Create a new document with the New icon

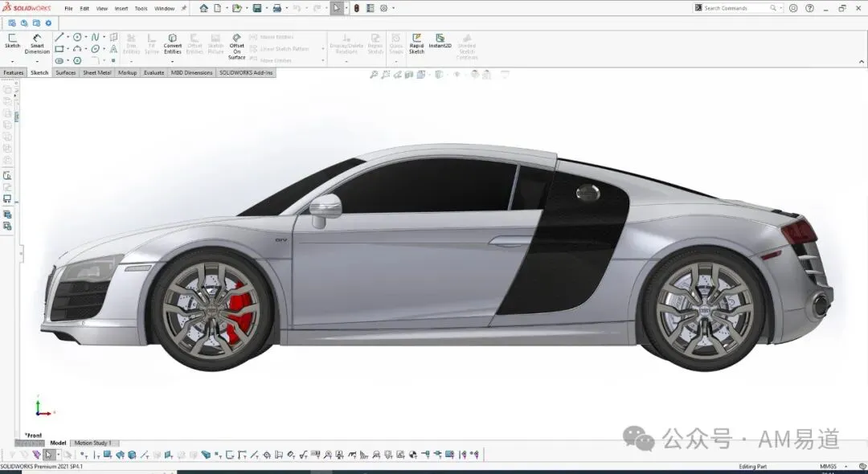pyautogui.click(x=218, y=8)
